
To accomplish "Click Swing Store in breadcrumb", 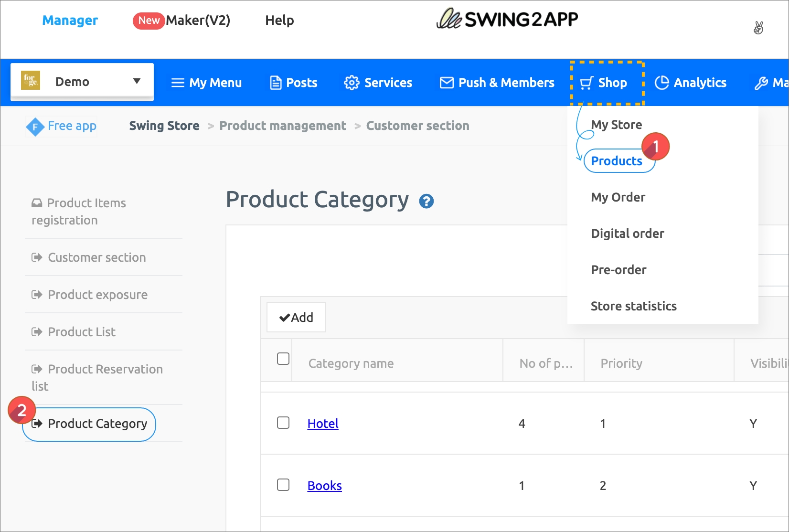I will tap(164, 126).
